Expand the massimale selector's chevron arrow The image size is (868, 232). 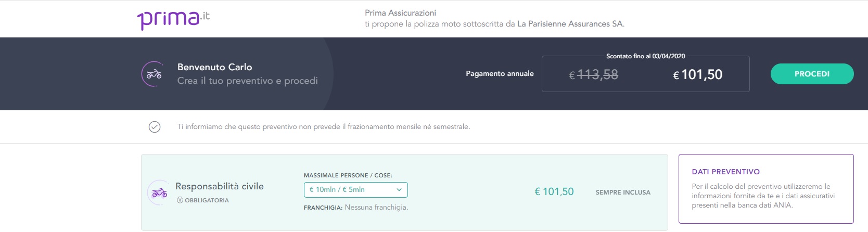399,190
